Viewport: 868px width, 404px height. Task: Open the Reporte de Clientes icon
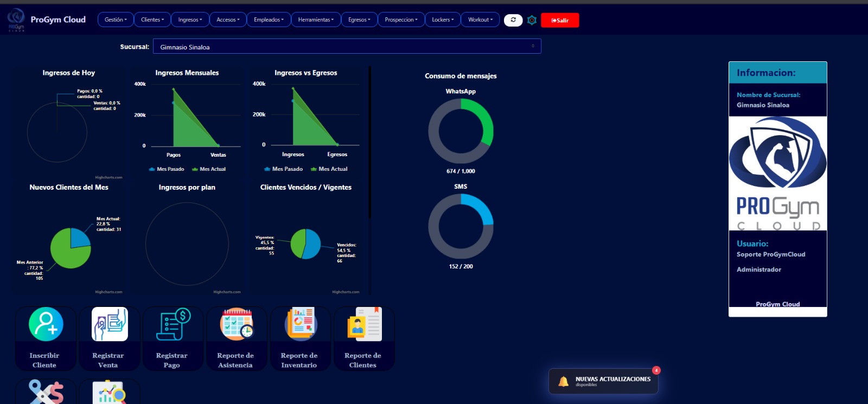pyautogui.click(x=365, y=324)
